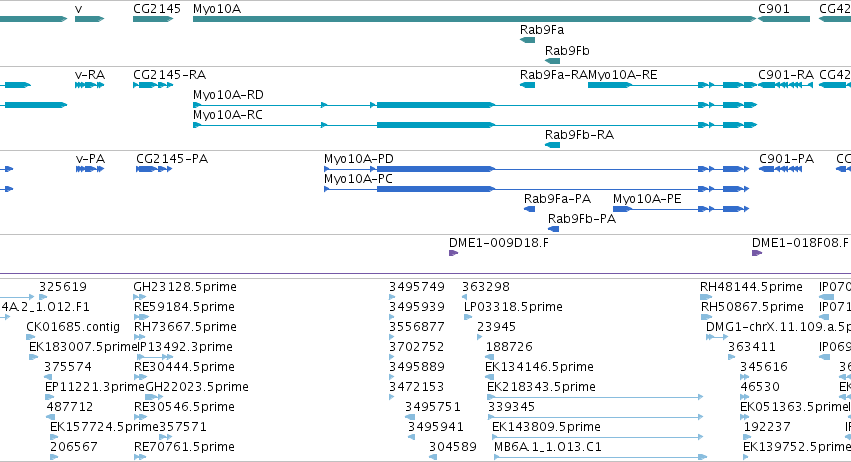851x462 pixels.
Task: Click the MB6A.1_1.013.C1 alignment line
Action: pyautogui.click(x=600, y=457)
